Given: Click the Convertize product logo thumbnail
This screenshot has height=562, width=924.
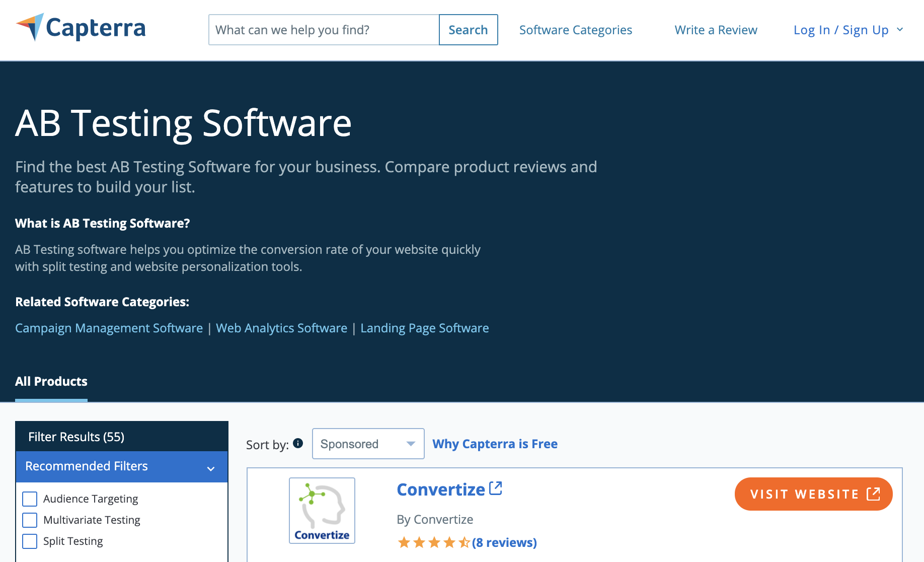Looking at the screenshot, I should tap(322, 510).
